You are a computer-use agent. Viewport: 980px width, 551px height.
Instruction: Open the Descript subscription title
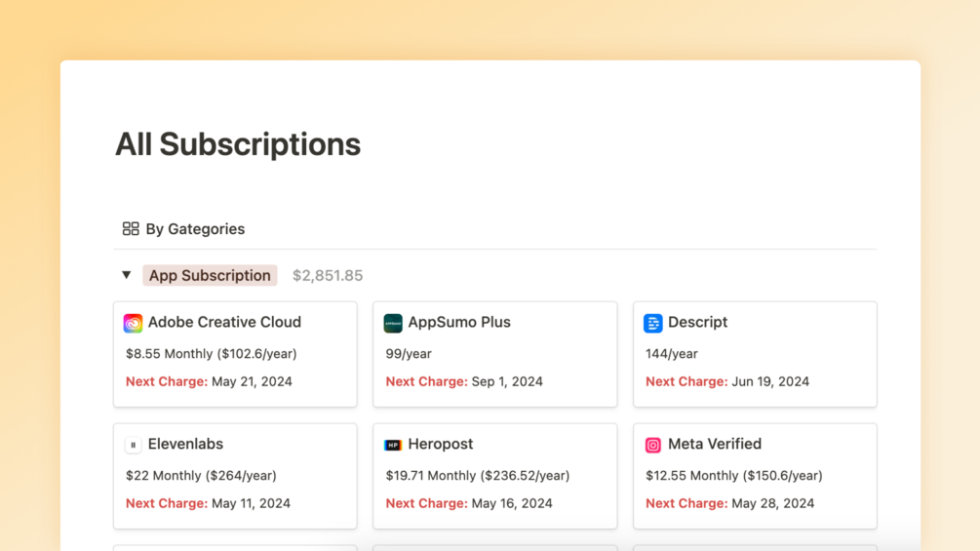(x=697, y=322)
